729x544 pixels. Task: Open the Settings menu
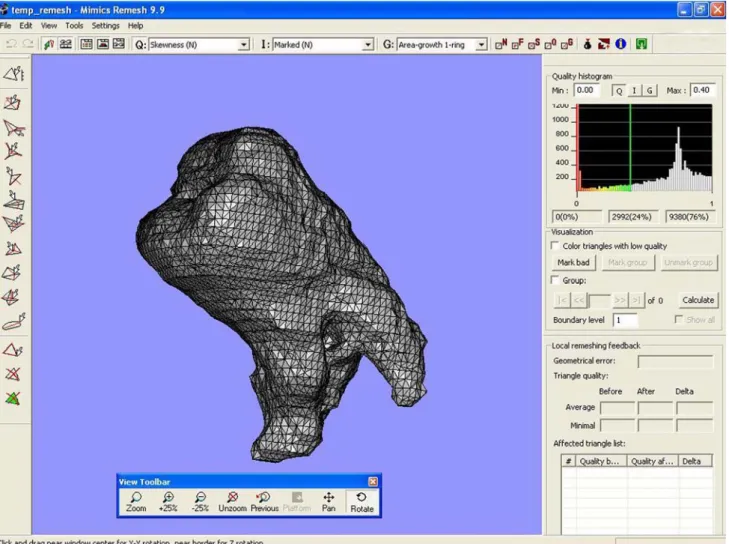(x=105, y=26)
